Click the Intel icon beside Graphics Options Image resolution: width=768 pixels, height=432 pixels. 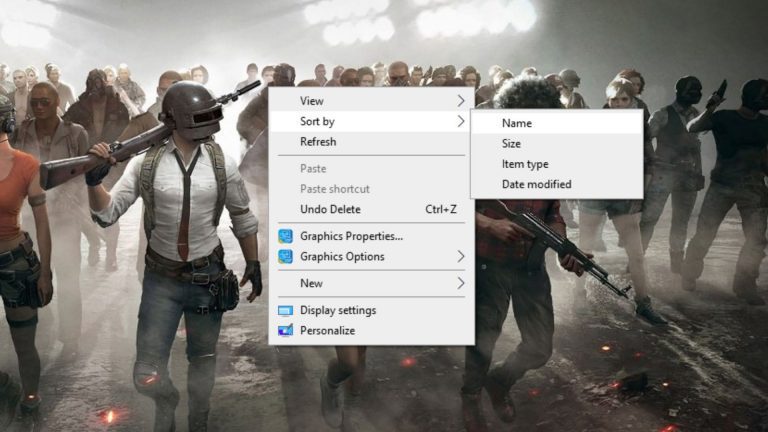click(x=285, y=257)
